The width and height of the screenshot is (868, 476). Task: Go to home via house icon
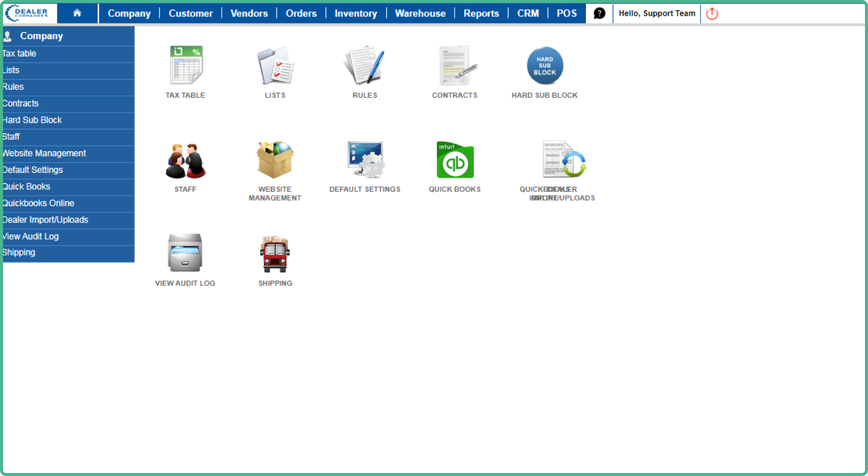[x=77, y=13]
